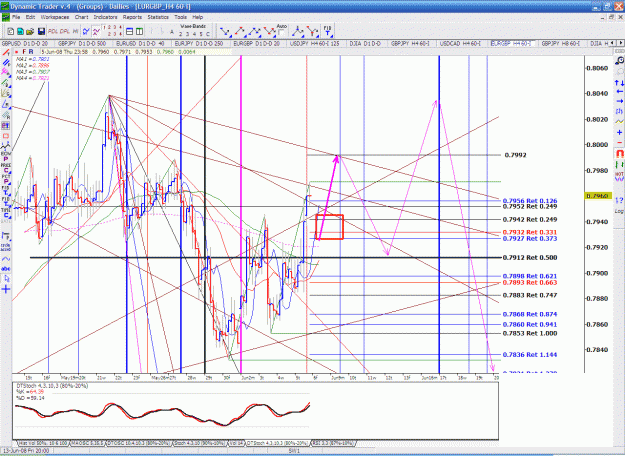This screenshot has height=456, width=625.
Task: Shift chart right with blue right arrow
Action: tap(619, 101)
